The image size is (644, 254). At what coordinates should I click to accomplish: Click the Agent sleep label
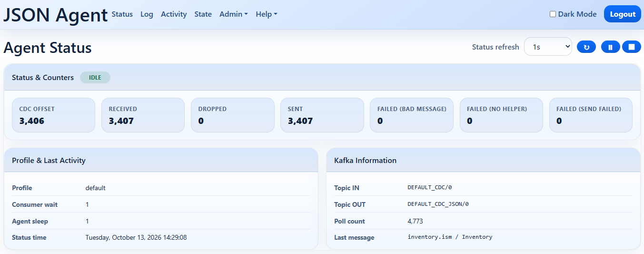point(30,221)
